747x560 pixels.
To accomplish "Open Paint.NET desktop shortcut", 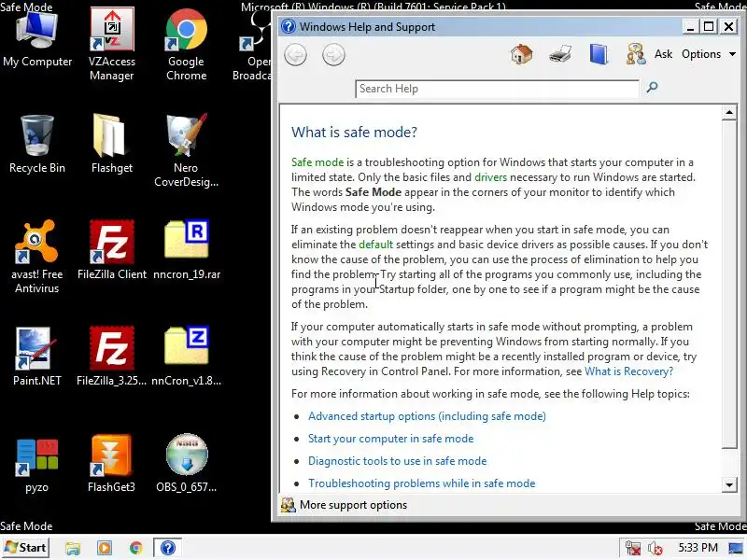I will tap(37, 356).
